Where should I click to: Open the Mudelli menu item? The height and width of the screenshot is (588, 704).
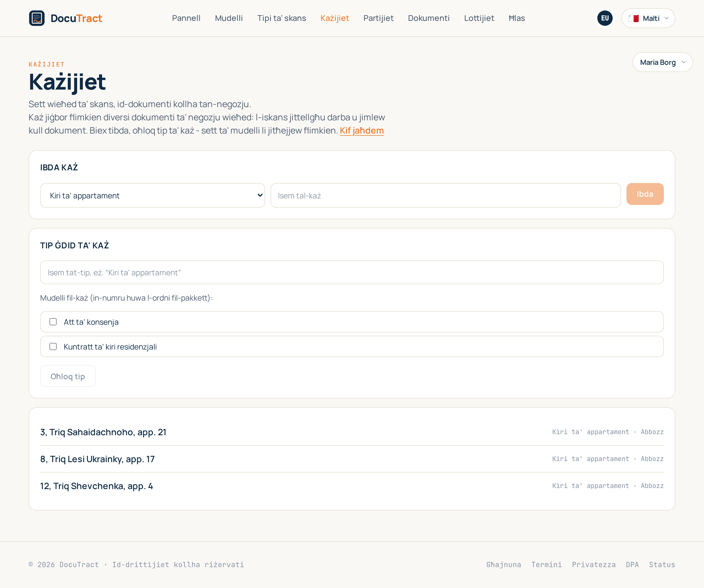pyautogui.click(x=229, y=18)
